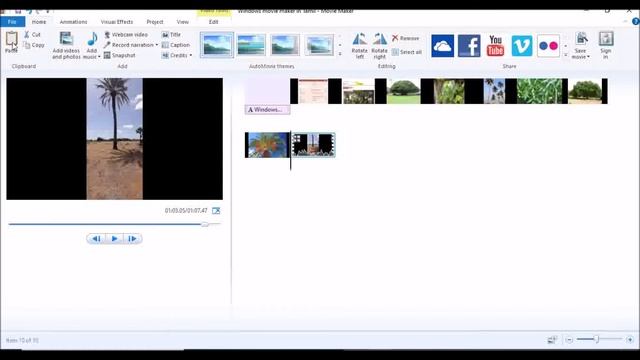Image resolution: width=640 pixels, height=360 pixels.
Task: Open Movie Maker help icon
Action: coord(636,21)
